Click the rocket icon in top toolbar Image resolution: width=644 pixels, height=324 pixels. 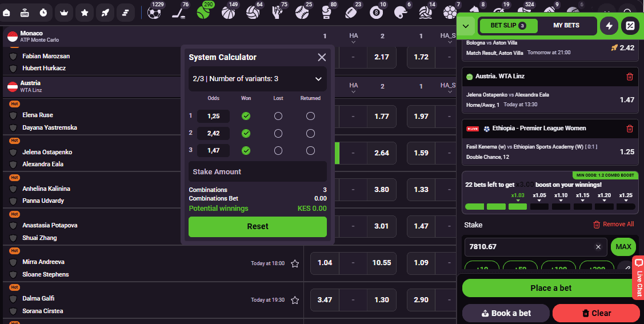(x=105, y=13)
